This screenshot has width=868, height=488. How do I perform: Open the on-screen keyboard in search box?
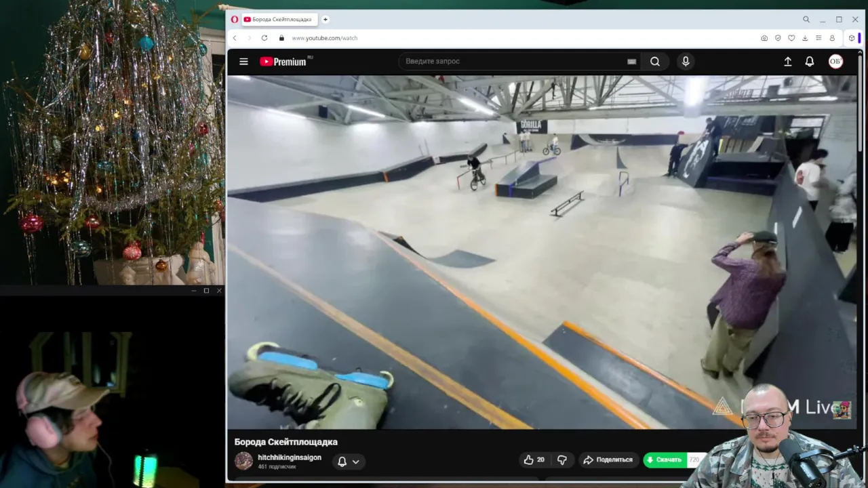631,61
